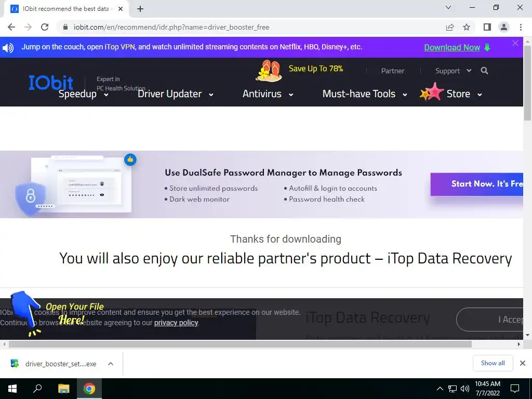Click Start Now. It's Free button
The height and width of the screenshot is (399, 532).
point(477,184)
